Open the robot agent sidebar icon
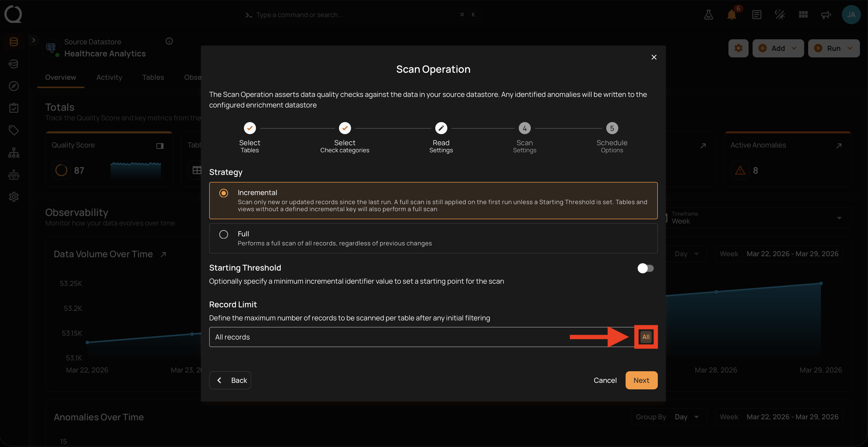 point(14,175)
